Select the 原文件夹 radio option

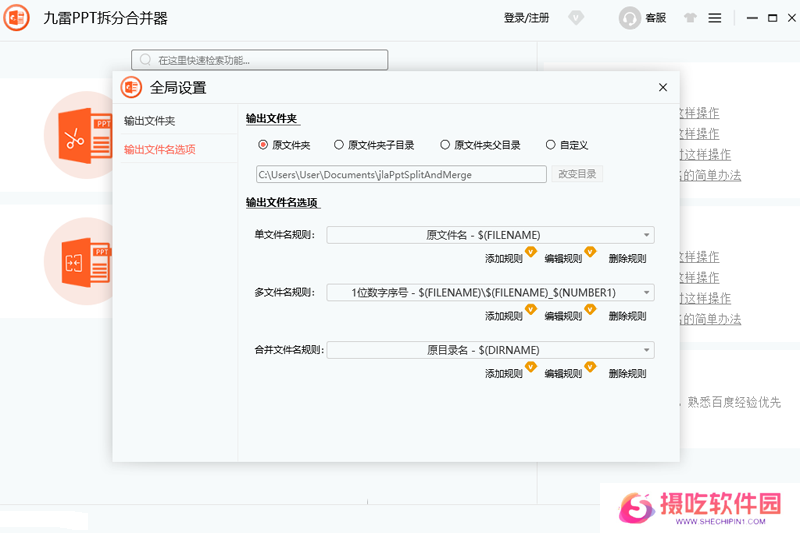(264, 145)
